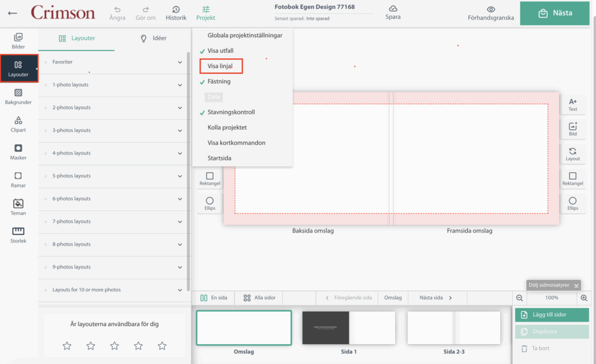596x364 pixels.
Task: Rate layouts with the fifth star
Action: click(162, 346)
